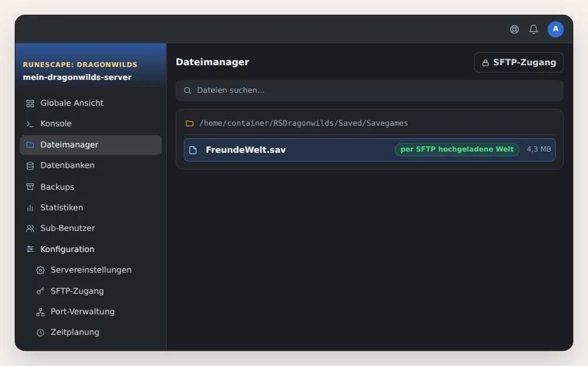
Task: Open Globale Ansicht in sidebar
Action: coord(91,103)
